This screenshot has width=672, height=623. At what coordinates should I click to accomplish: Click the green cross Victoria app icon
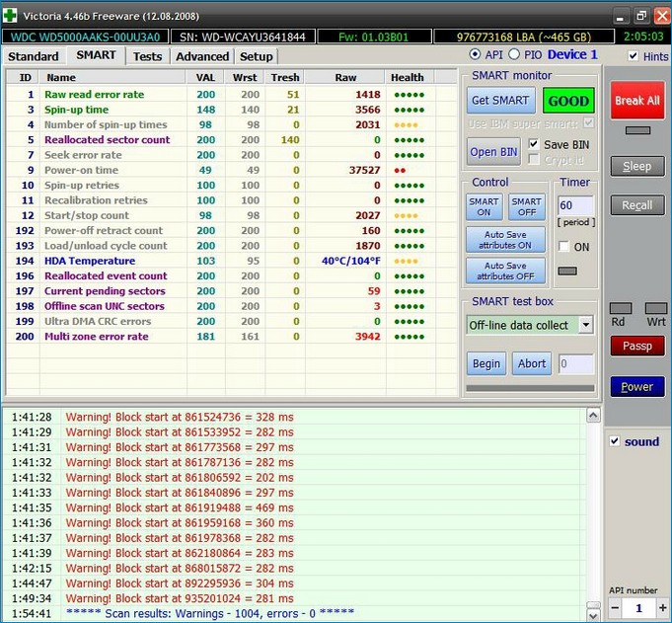coord(10,16)
